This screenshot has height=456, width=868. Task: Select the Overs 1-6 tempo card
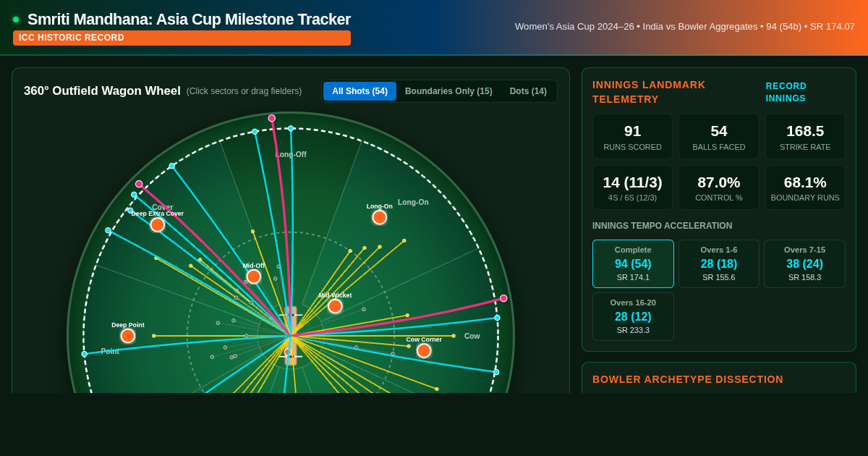coord(719,263)
